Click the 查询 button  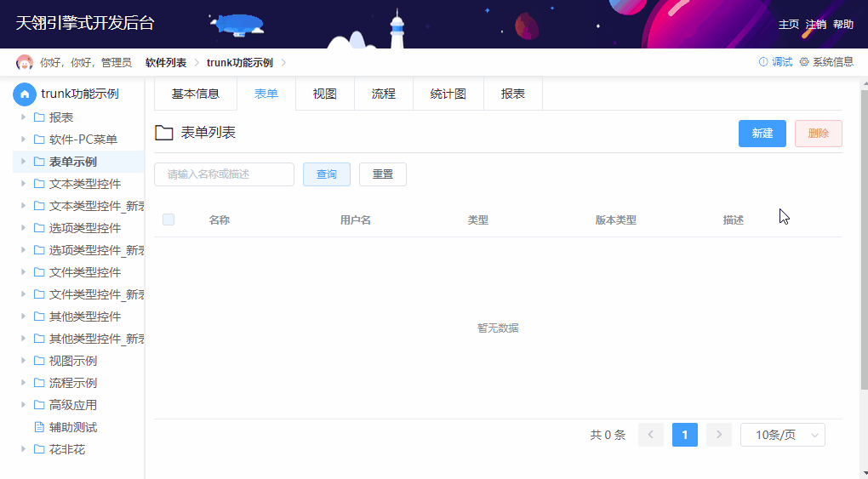[326, 174]
